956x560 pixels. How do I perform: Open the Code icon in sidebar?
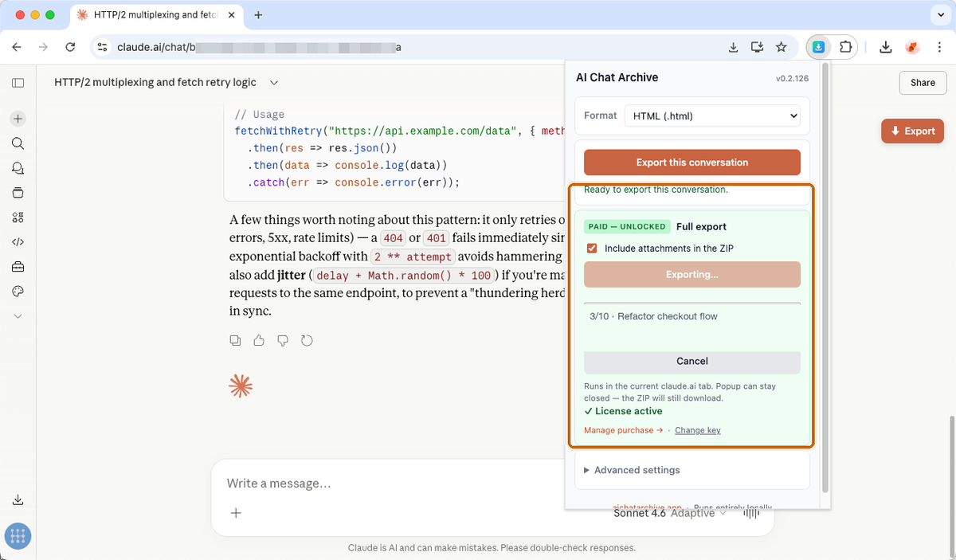coord(18,242)
